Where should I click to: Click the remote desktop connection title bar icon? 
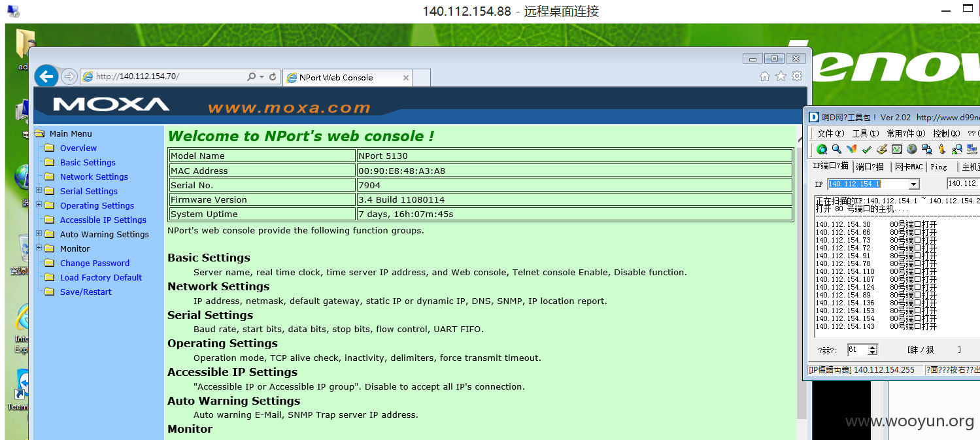12,11
